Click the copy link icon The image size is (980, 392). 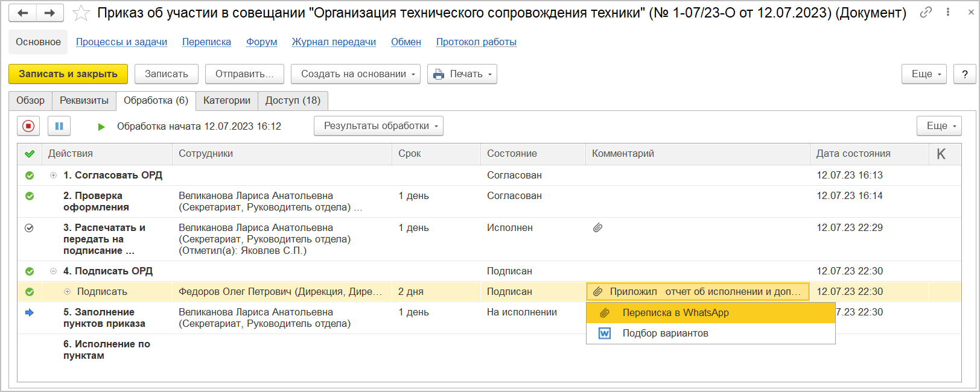[x=926, y=12]
